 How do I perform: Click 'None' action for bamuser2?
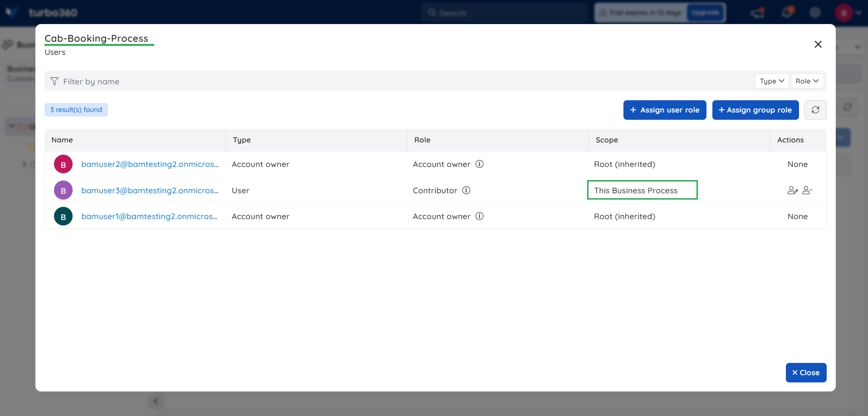[x=798, y=164]
